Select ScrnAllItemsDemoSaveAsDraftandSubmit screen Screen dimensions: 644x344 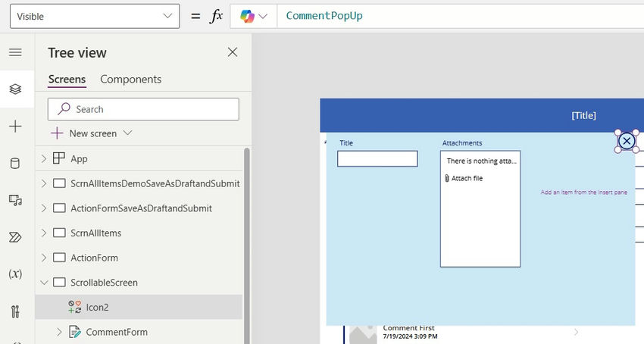pyautogui.click(x=155, y=183)
